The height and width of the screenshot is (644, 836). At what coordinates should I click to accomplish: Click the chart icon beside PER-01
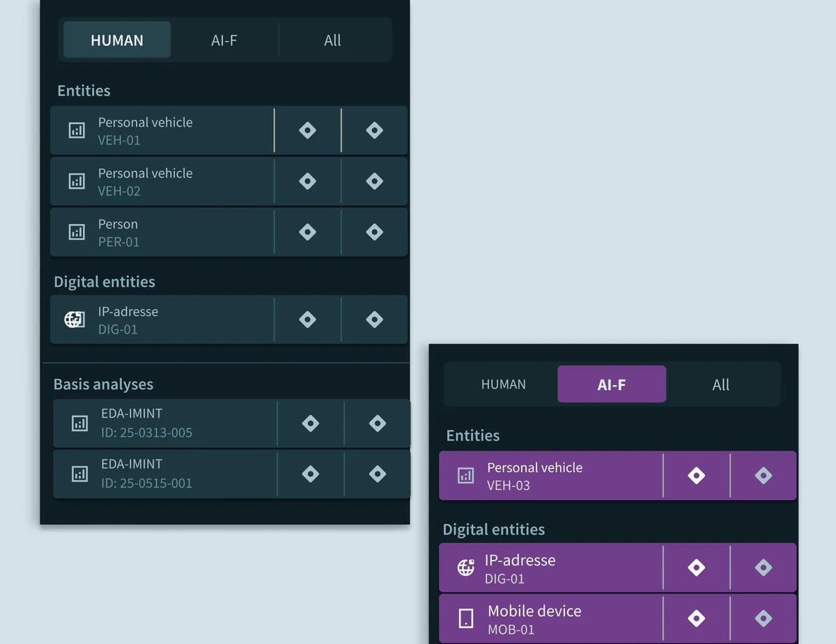77,232
